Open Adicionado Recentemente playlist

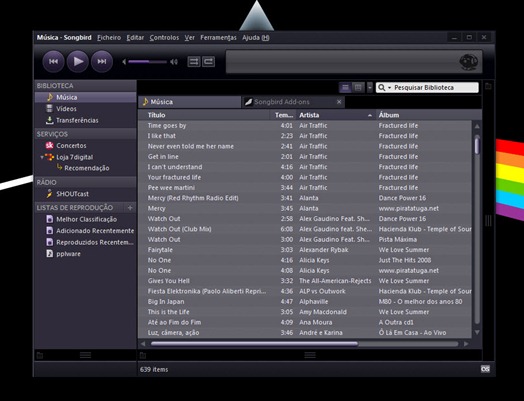86,231
